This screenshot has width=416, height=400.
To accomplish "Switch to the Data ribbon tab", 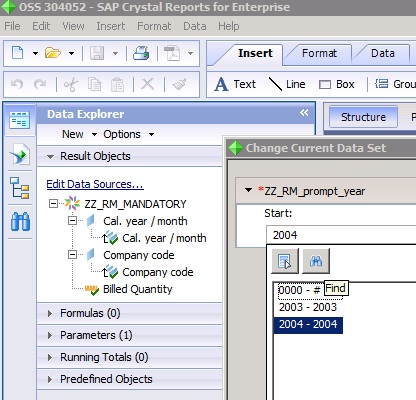I will click(x=383, y=53).
